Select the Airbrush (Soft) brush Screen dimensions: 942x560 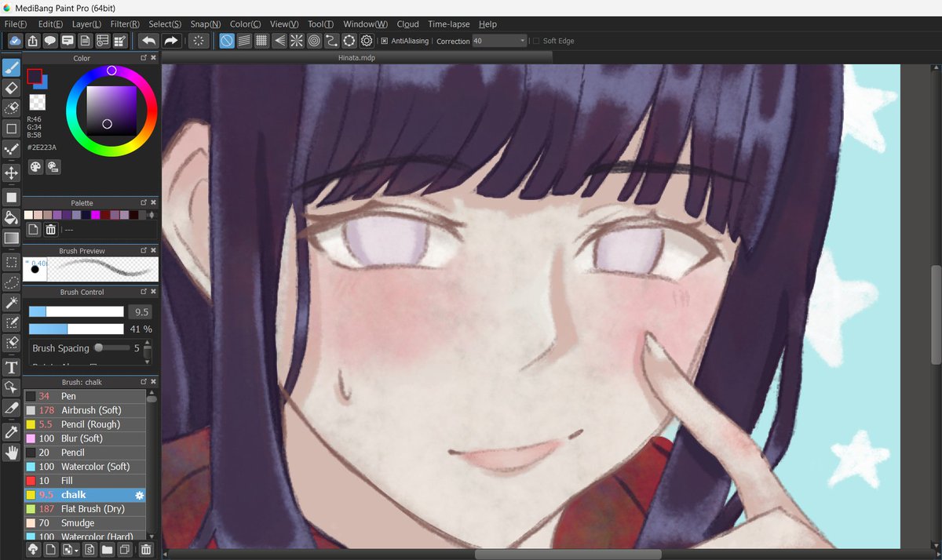click(85, 410)
